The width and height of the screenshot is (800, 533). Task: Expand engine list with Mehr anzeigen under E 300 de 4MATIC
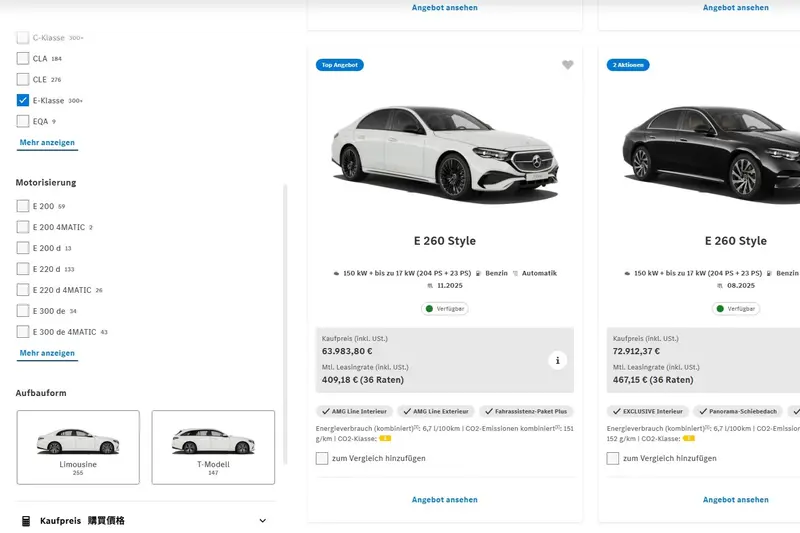[47, 353]
